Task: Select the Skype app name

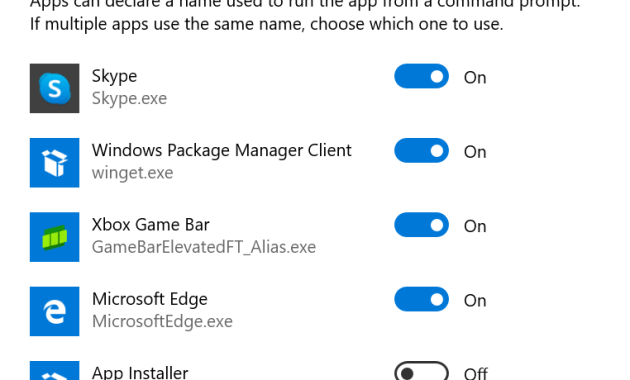Action: [x=115, y=76]
